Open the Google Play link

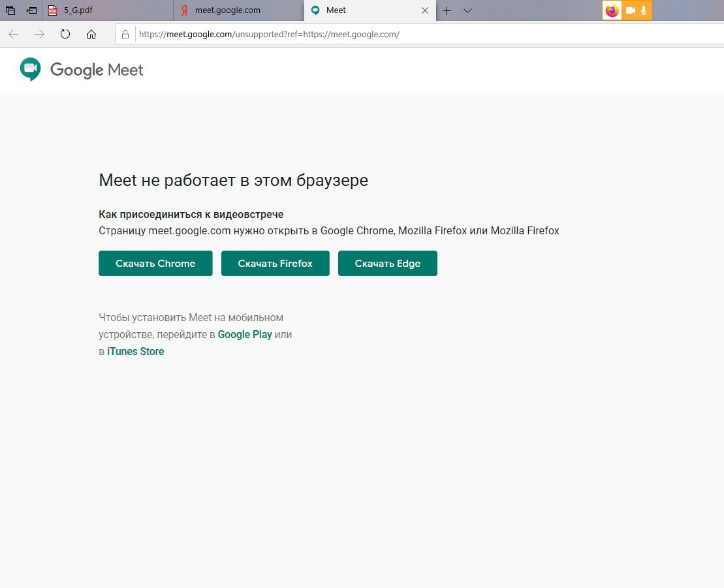coord(245,335)
